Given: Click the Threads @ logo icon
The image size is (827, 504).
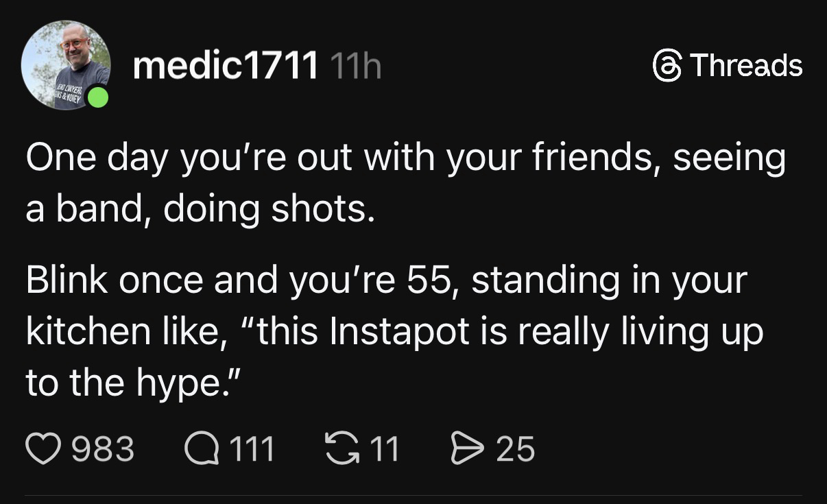Looking at the screenshot, I should (667, 66).
